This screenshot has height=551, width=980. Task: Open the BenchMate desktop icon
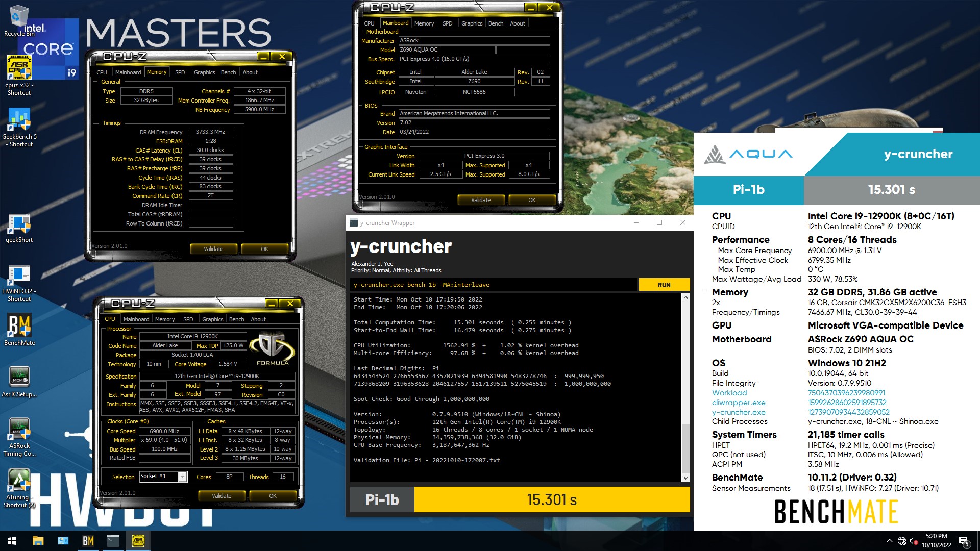pyautogui.click(x=19, y=330)
